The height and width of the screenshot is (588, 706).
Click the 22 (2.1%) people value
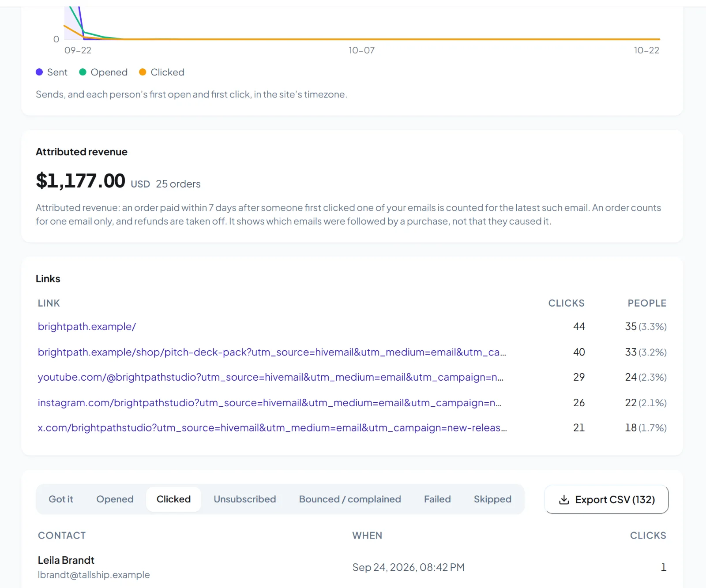(646, 403)
